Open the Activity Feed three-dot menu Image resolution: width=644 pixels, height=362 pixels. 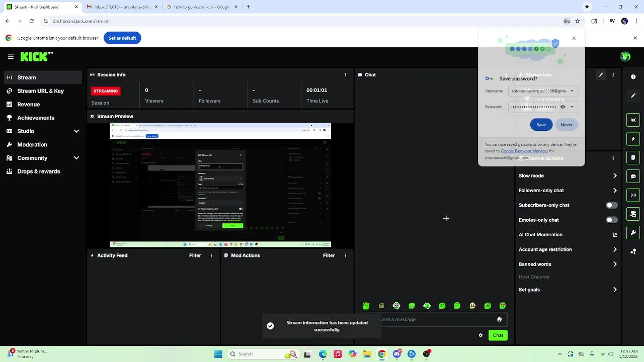pos(211,255)
